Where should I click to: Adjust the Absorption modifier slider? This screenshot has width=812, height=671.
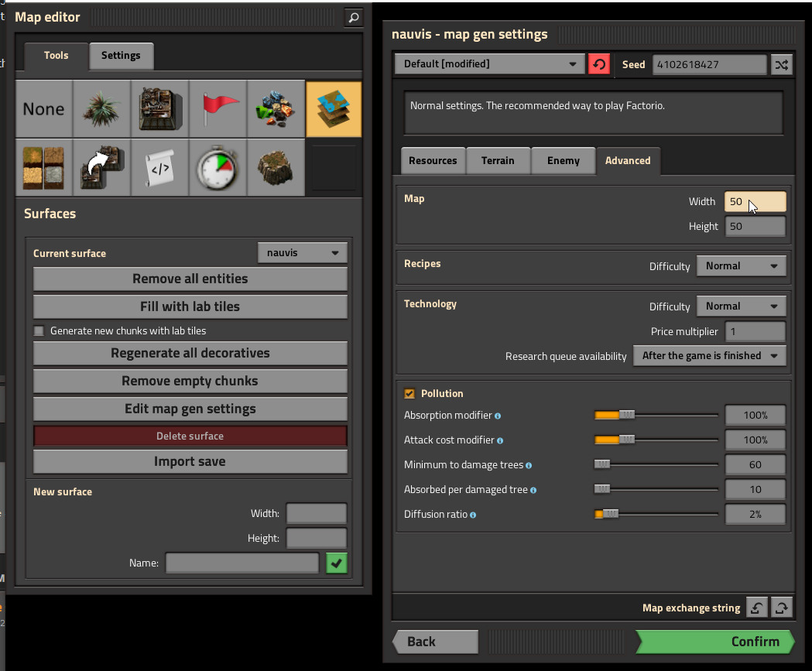(x=656, y=415)
